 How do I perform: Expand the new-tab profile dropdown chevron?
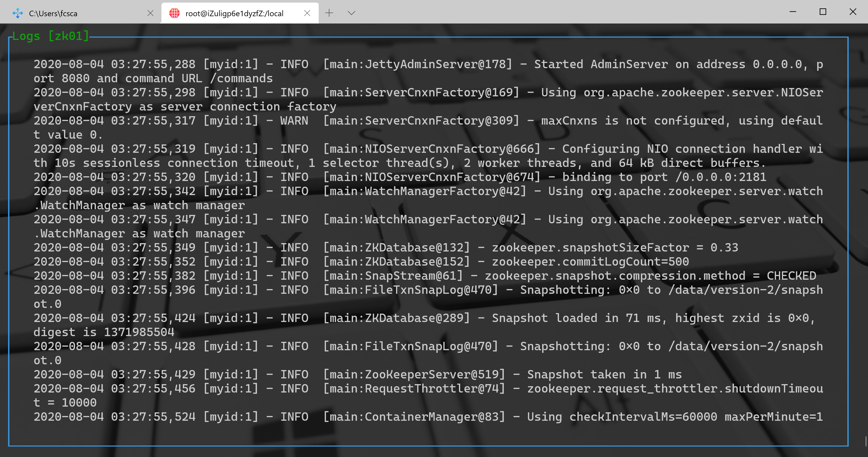point(351,13)
